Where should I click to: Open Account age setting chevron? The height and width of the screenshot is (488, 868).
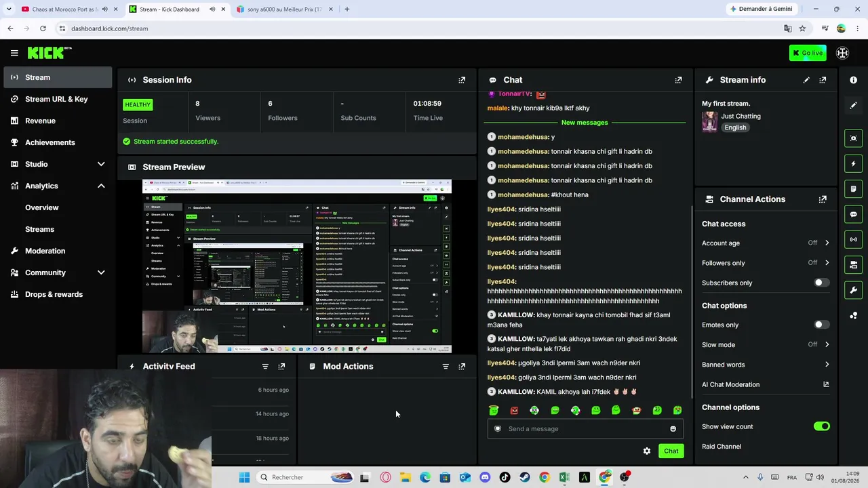click(827, 243)
